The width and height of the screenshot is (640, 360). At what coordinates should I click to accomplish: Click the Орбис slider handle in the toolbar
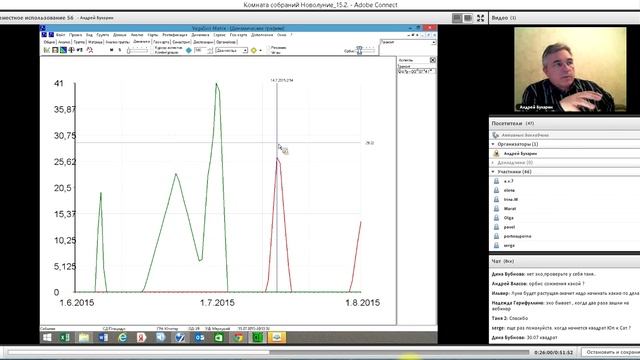pyautogui.click(x=359, y=50)
